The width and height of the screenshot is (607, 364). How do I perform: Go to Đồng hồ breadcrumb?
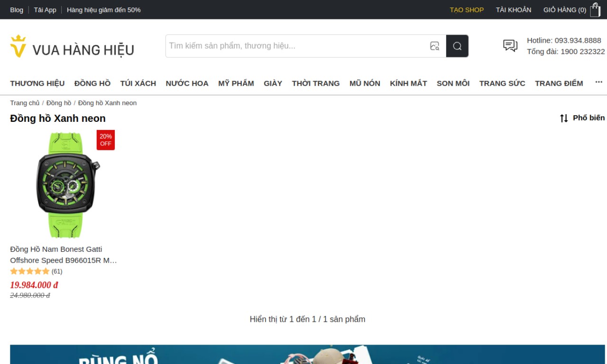click(x=59, y=103)
